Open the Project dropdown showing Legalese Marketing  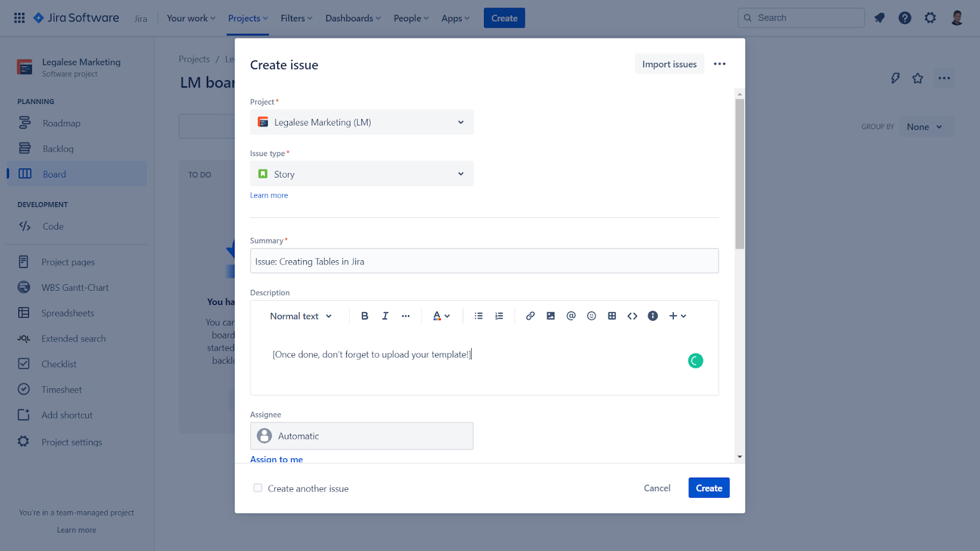coord(361,122)
